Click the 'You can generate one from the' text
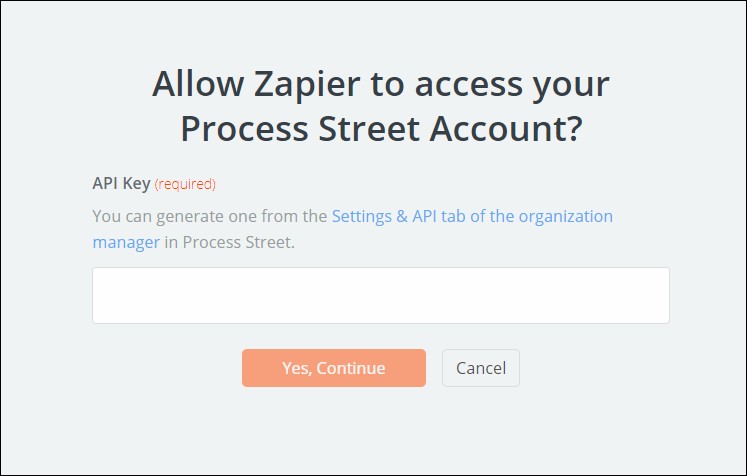Viewport: 747px width, 476px height. pos(210,216)
